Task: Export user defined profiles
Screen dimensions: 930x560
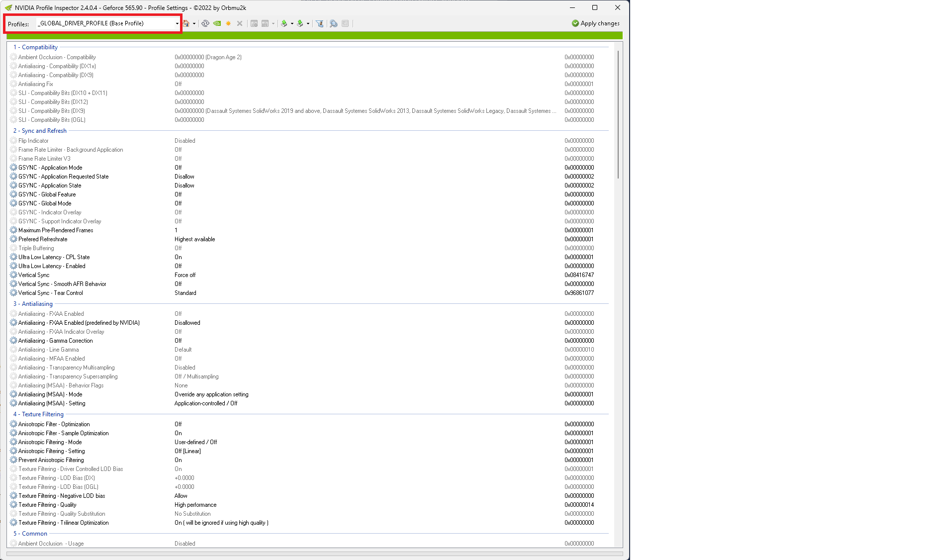Action: pyautogui.click(x=284, y=23)
